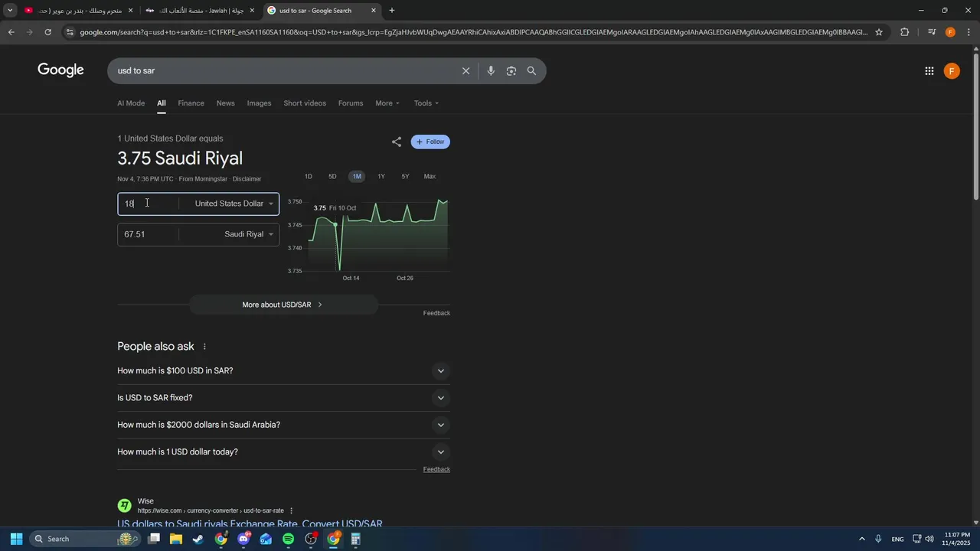Open the Tools dropdown
This screenshot has height=551, width=980.
point(426,103)
